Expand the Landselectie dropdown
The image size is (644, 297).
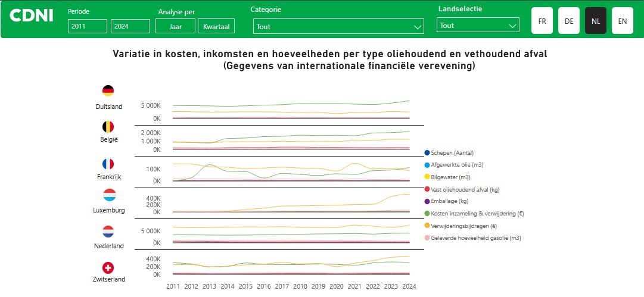pyautogui.click(x=478, y=26)
